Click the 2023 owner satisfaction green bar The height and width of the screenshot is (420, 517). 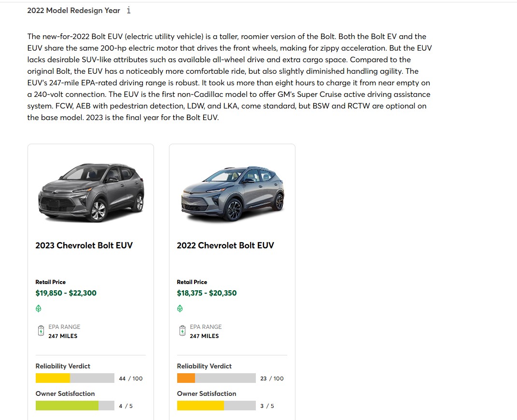point(67,406)
